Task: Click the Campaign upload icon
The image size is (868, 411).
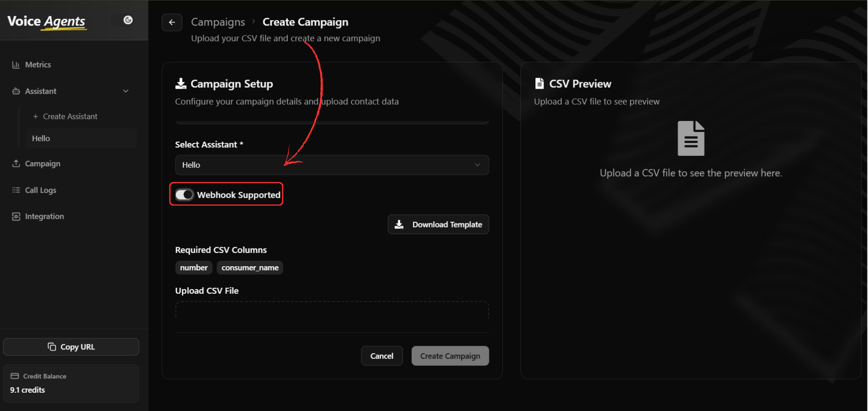Action: pos(16,163)
